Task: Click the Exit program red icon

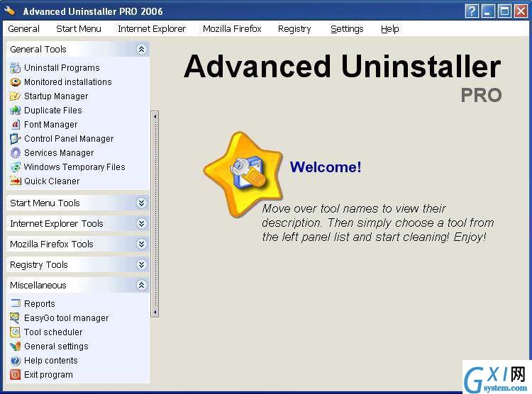Action: 16,375
